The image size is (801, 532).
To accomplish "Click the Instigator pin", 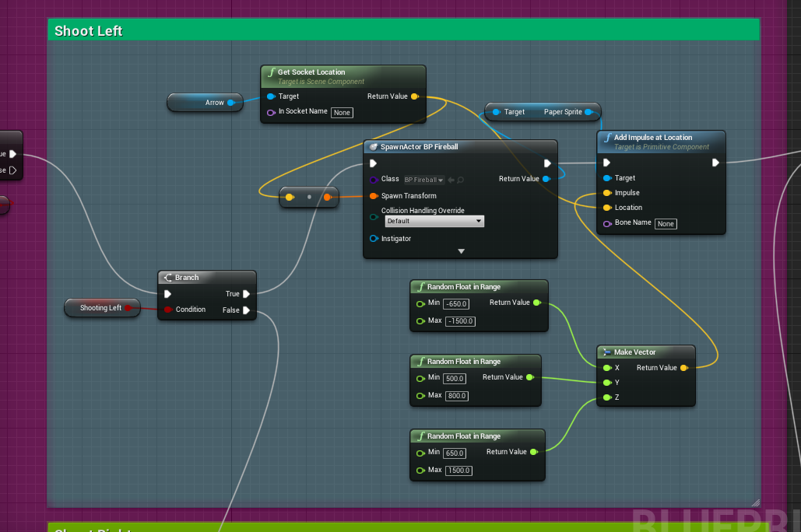I will point(374,239).
